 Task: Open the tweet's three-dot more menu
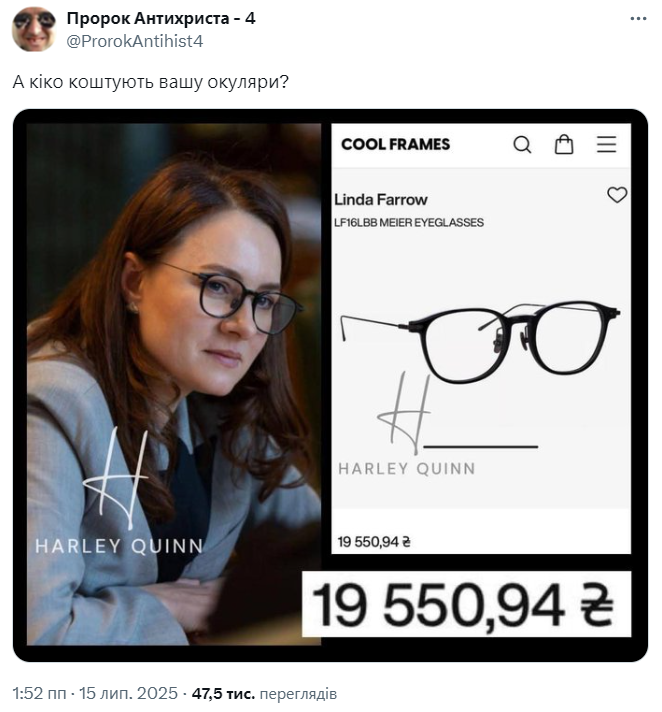(638, 19)
